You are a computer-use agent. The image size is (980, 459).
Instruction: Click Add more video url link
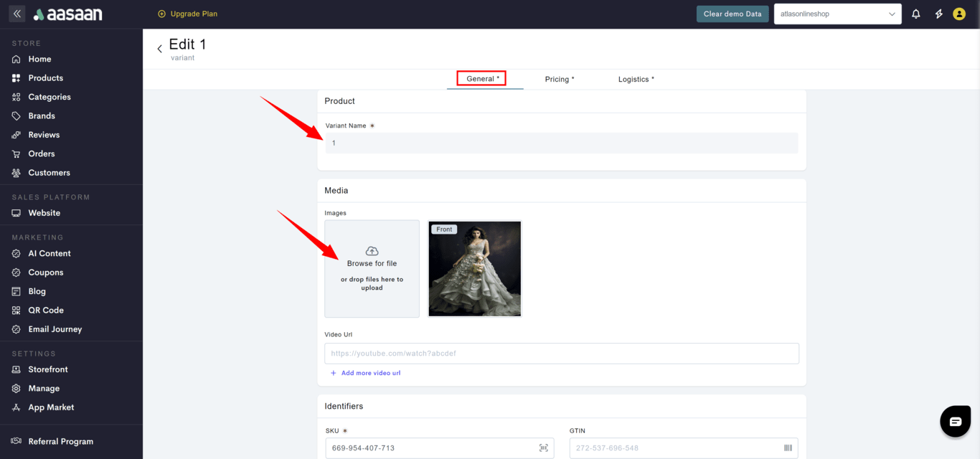pyautogui.click(x=370, y=373)
